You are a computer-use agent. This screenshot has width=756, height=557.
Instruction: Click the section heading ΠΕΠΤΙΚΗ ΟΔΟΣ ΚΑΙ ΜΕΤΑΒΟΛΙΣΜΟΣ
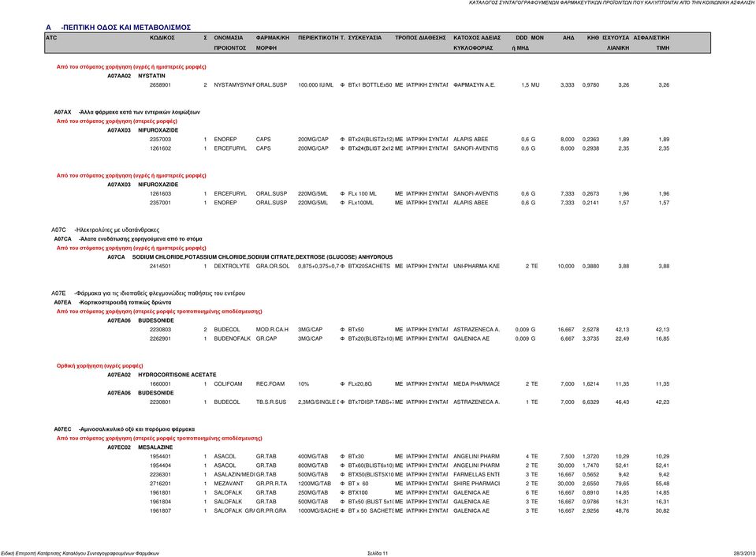126,28
